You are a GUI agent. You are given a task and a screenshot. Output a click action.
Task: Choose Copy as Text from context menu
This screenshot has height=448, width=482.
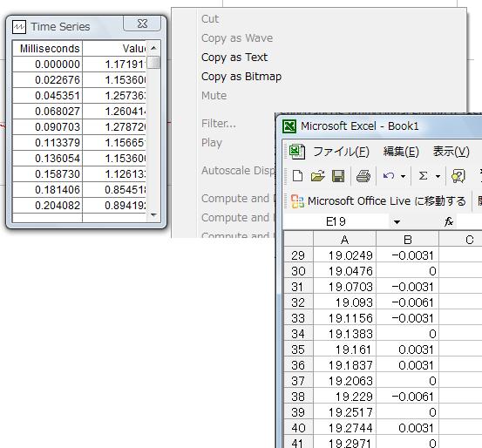(x=234, y=58)
